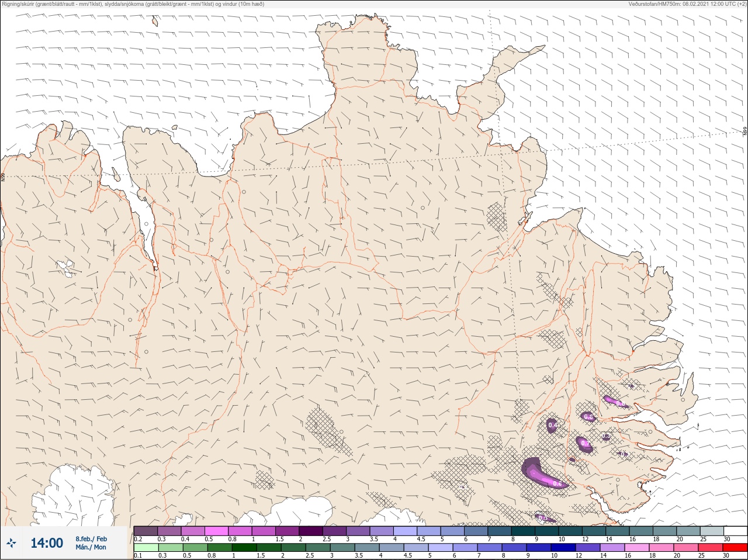The width and height of the screenshot is (748, 560).
Task: Pick the palest green 0.1 swatch in lower legend
Action: tap(146, 548)
